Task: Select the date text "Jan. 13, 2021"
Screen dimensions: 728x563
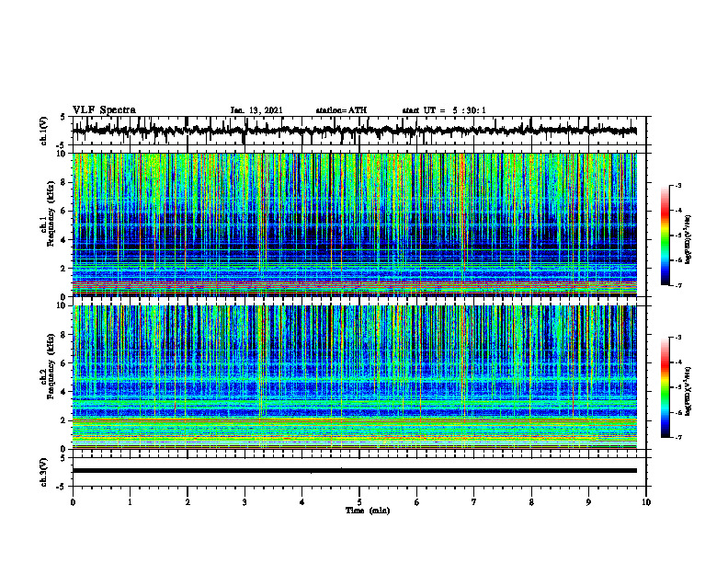Action: [x=256, y=110]
